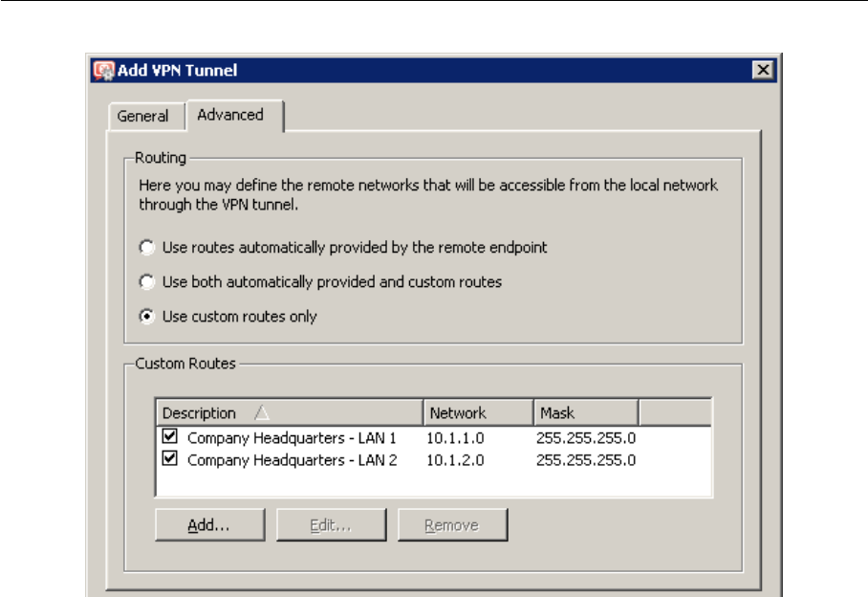Sort routes by Mask column header
868x597 pixels.
(x=557, y=413)
